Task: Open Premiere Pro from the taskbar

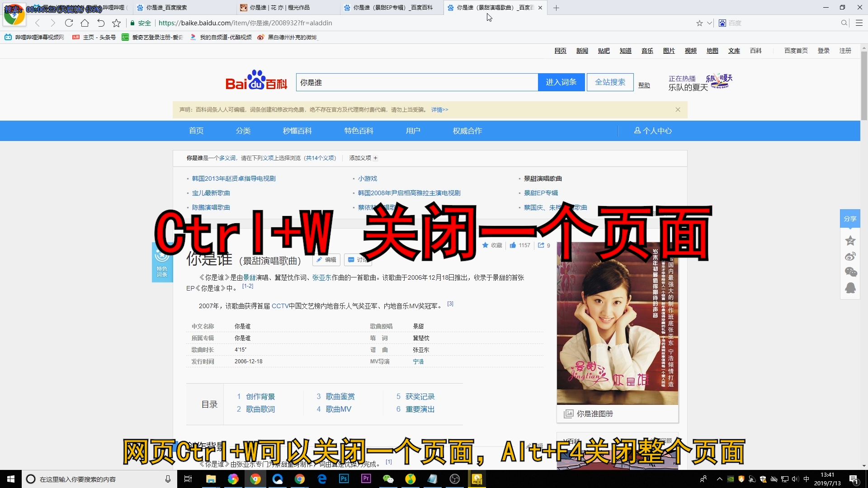Action: coord(366,479)
